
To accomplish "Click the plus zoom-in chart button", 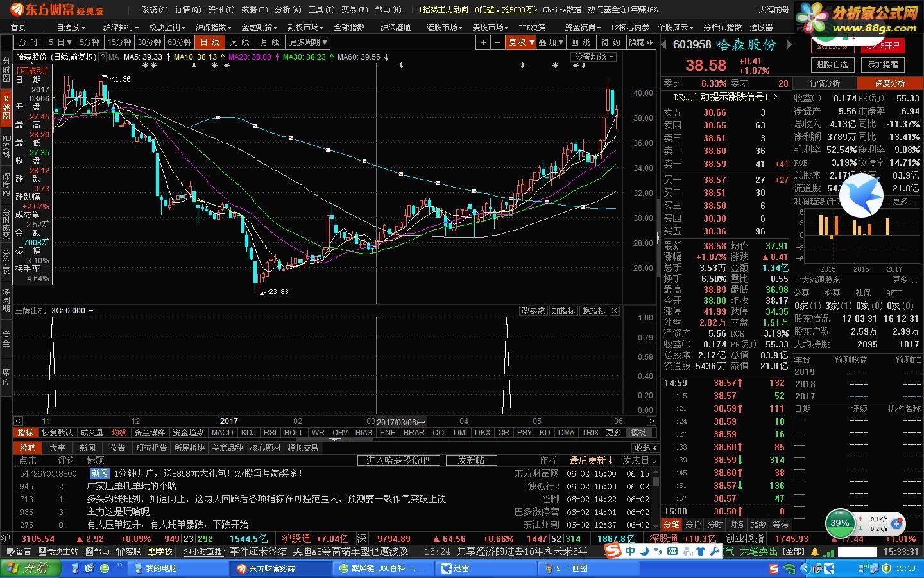I will pyautogui.click(x=483, y=42).
